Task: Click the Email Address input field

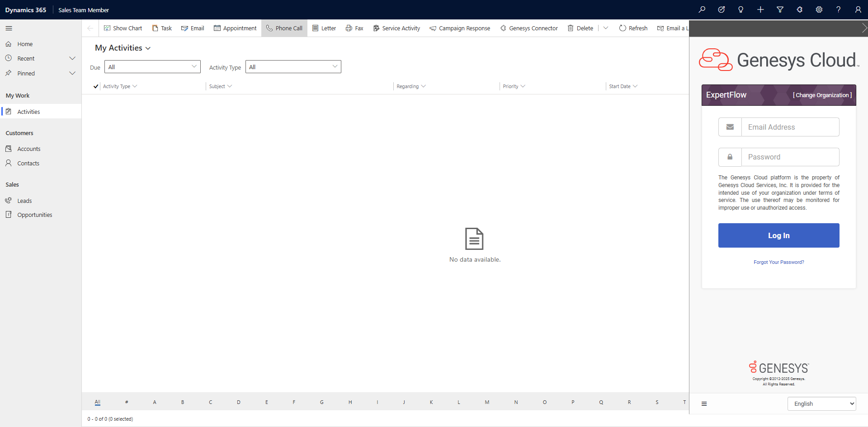Action: pyautogui.click(x=790, y=127)
